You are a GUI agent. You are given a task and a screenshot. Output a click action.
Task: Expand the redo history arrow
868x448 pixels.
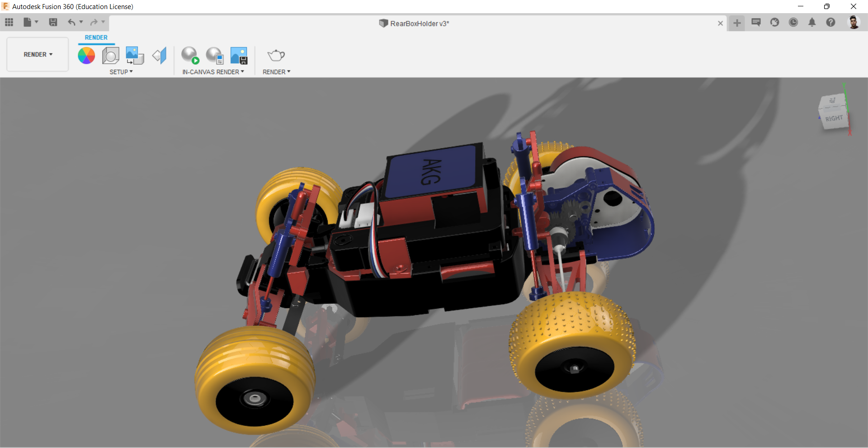pos(103,22)
